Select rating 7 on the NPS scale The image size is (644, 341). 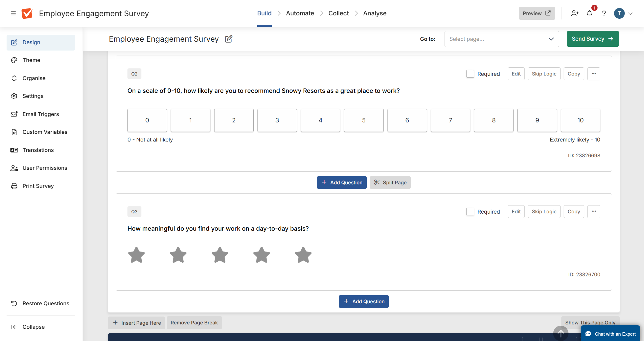coord(450,120)
